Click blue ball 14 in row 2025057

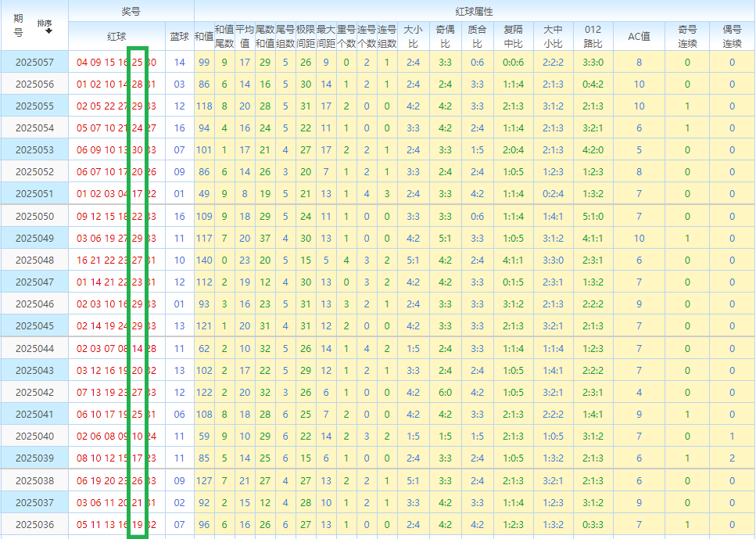[179, 63]
